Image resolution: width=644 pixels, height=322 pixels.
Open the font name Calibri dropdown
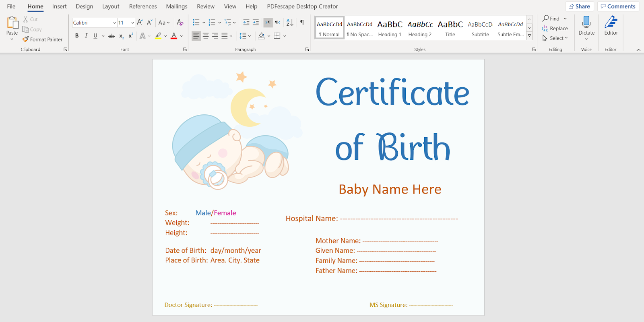click(x=114, y=23)
